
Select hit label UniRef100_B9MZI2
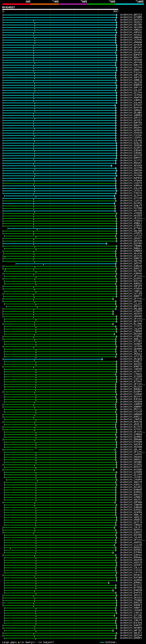131,268
